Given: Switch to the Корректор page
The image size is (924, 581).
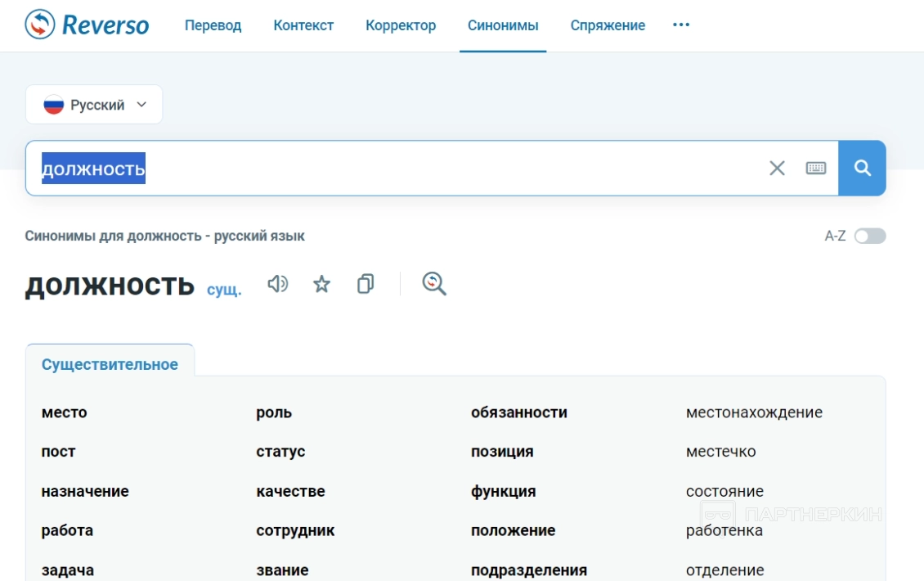Looking at the screenshot, I should tap(401, 25).
